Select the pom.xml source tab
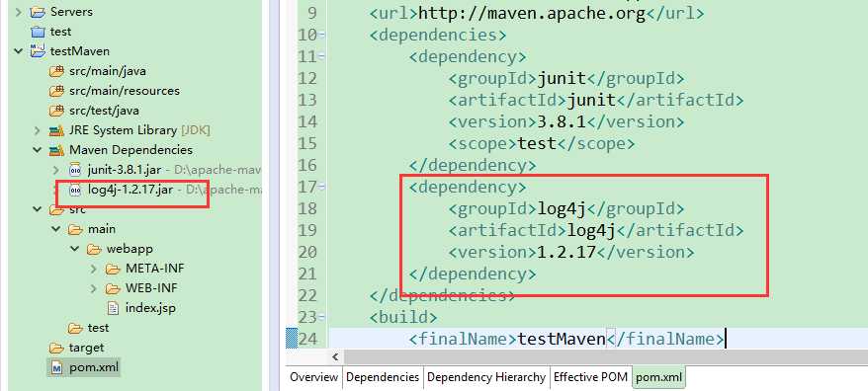 [658, 377]
